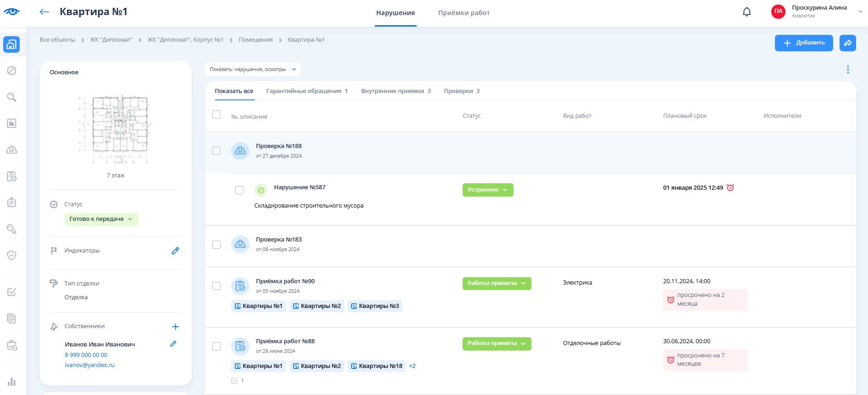Select the Гарантийные обращения tab

tap(307, 91)
